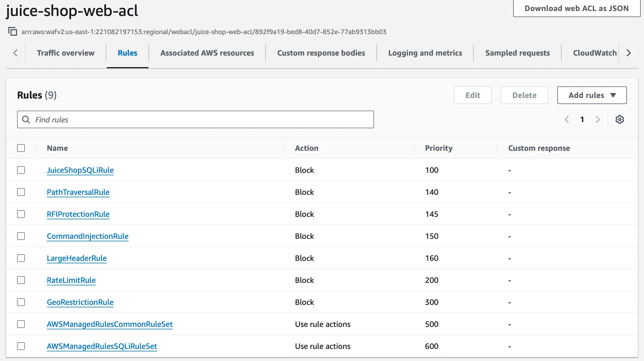Click the Name column header
This screenshot has width=644, height=361.
57,148
